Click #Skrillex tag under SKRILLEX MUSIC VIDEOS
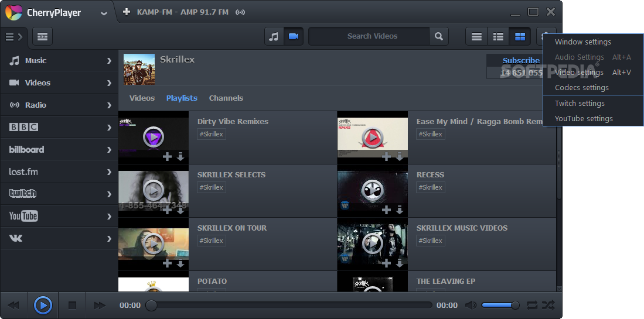 point(431,241)
